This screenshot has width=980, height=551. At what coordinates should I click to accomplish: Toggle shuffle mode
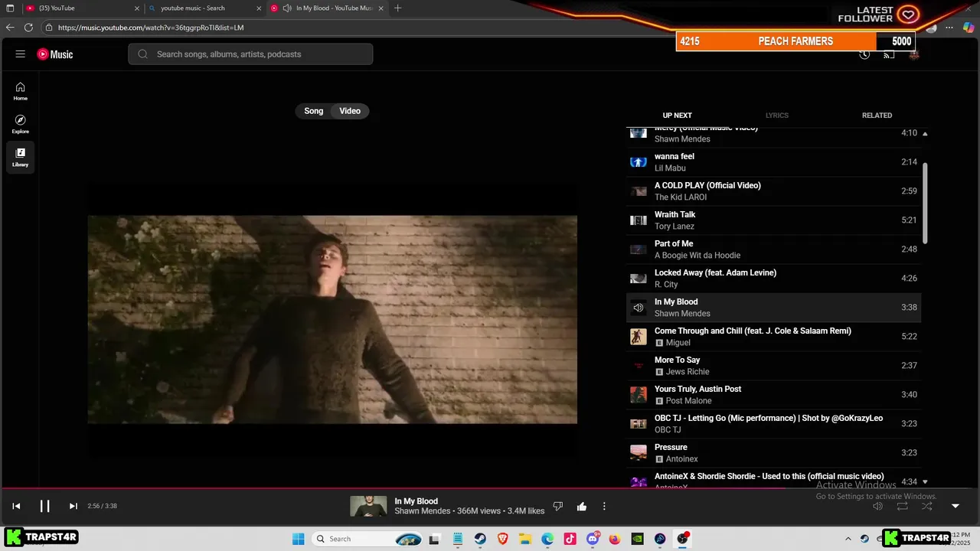(927, 506)
